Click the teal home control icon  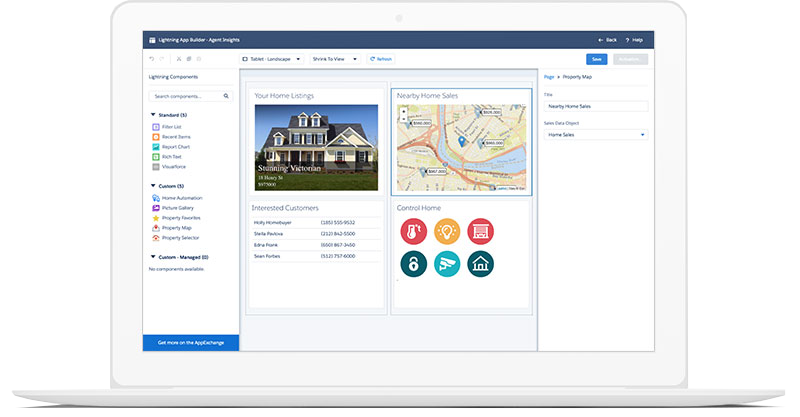481,264
